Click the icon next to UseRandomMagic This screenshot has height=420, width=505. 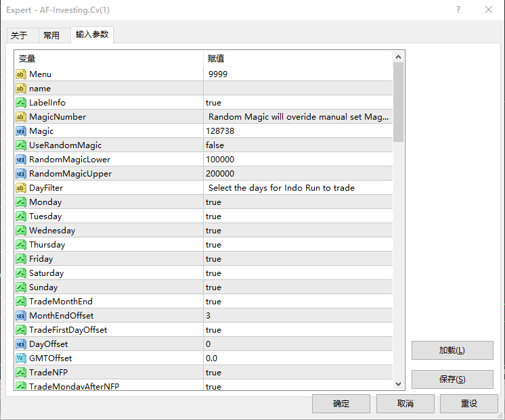21,145
